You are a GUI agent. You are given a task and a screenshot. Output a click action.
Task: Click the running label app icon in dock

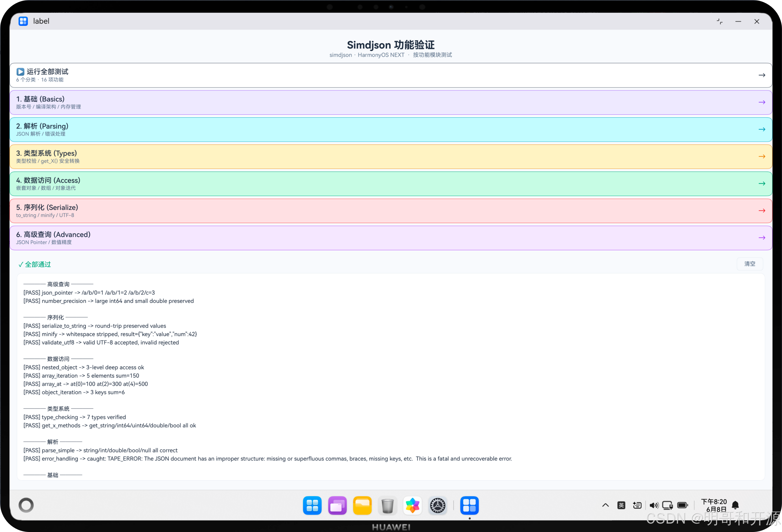[469, 505]
